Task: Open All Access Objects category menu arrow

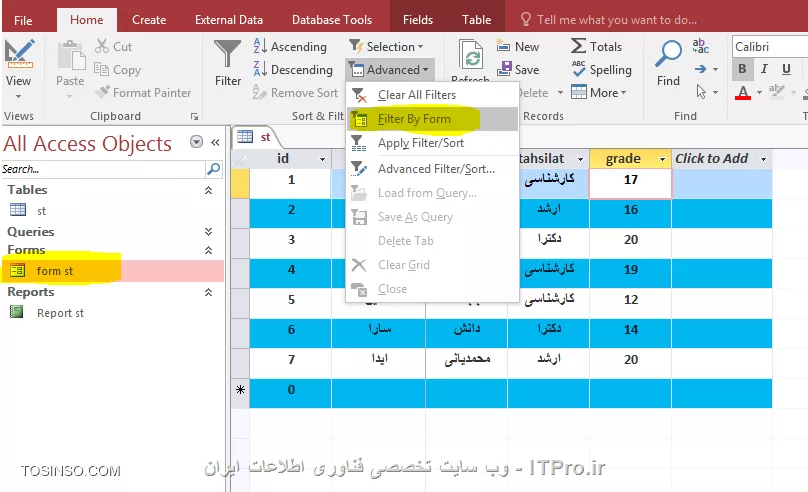Action: tap(196, 142)
